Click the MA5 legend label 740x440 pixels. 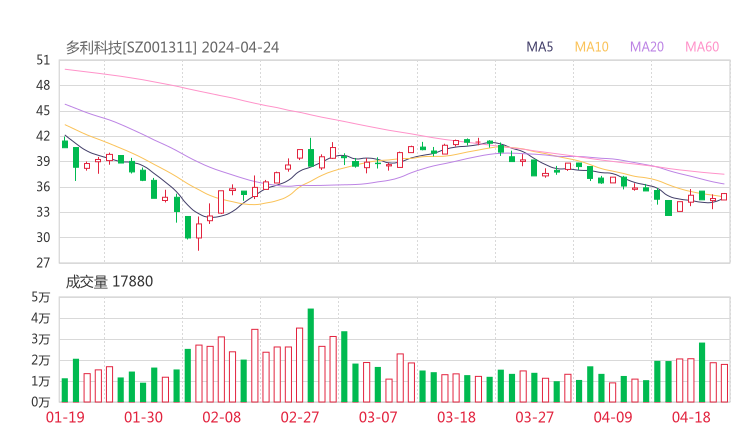pyautogui.click(x=539, y=47)
